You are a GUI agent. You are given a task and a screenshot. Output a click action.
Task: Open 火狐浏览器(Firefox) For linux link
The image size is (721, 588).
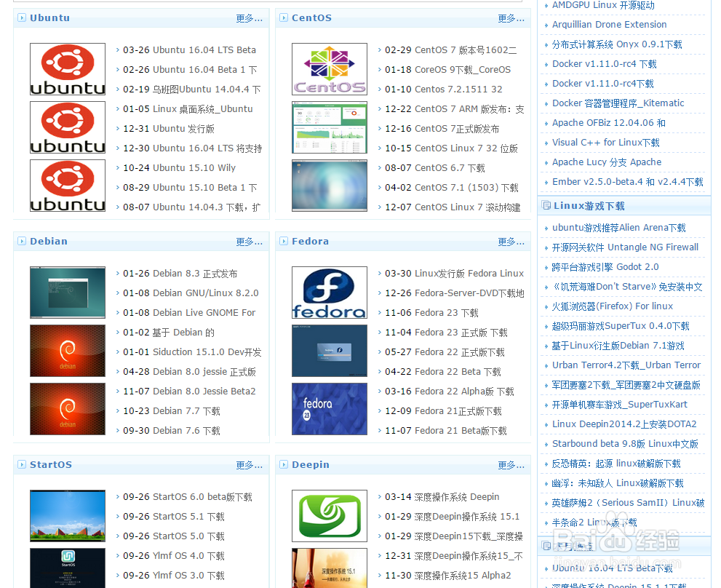(x=613, y=306)
